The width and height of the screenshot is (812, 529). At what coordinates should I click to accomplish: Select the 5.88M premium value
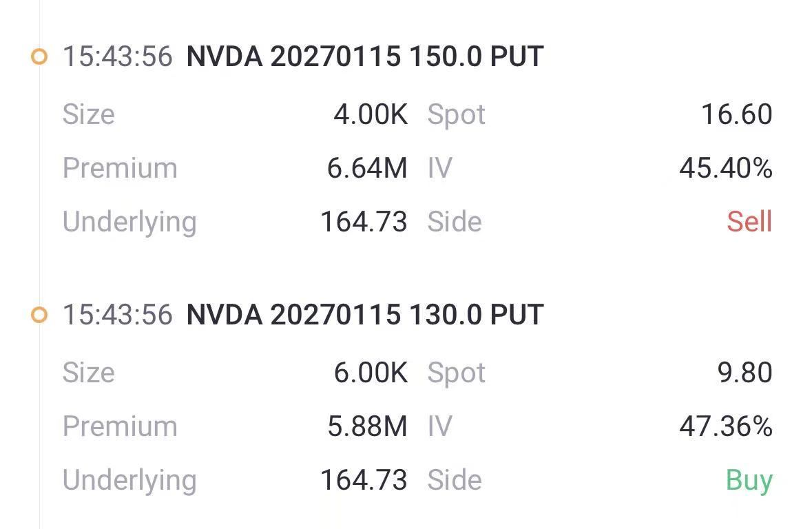click(367, 426)
